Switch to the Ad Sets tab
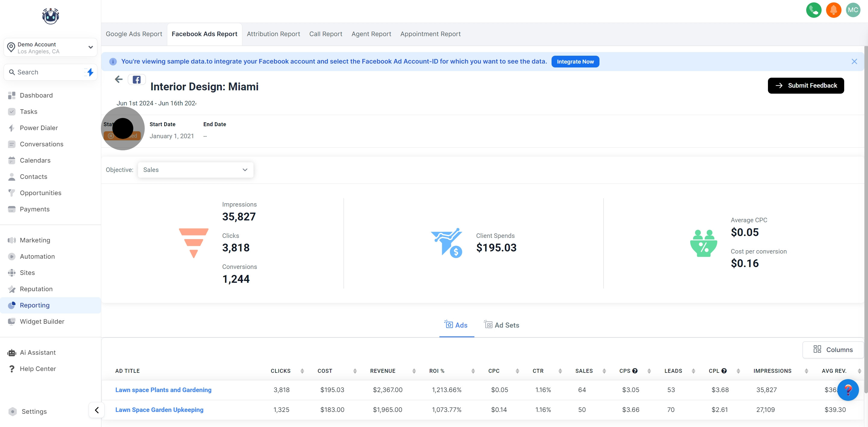 (502, 325)
